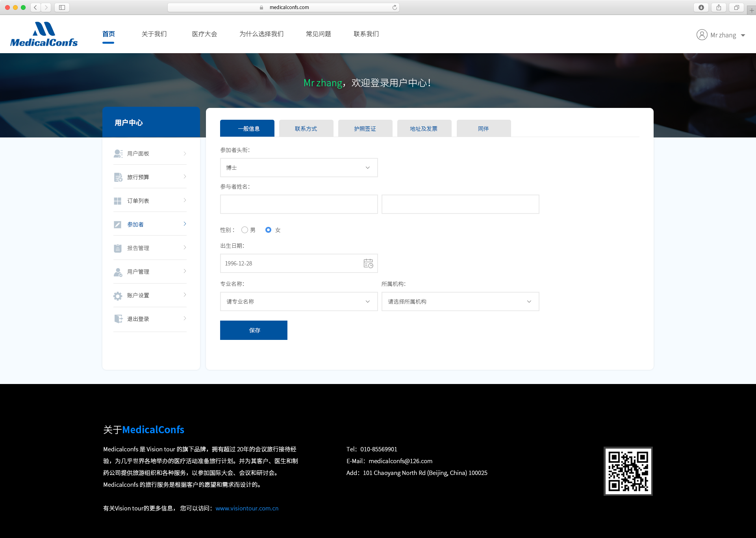Click the 用户中心 sidebar header
Viewport: 756px width, 538px height.
coord(151,122)
